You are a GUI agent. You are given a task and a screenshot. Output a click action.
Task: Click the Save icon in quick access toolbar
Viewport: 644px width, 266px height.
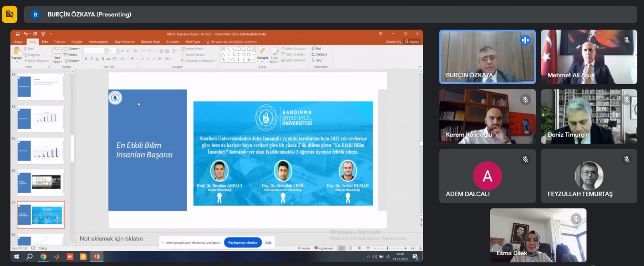click(x=17, y=34)
